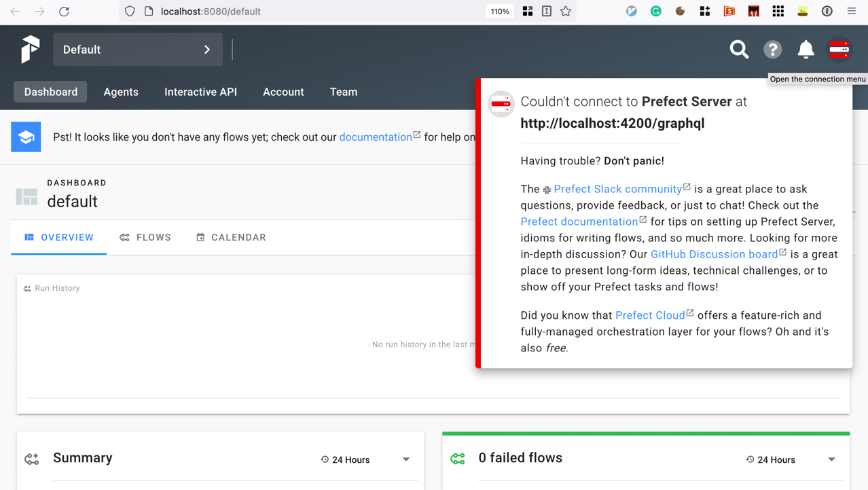Open the Prefect Slack community link
Image resolution: width=868 pixels, height=490 pixels.
[x=617, y=189]
